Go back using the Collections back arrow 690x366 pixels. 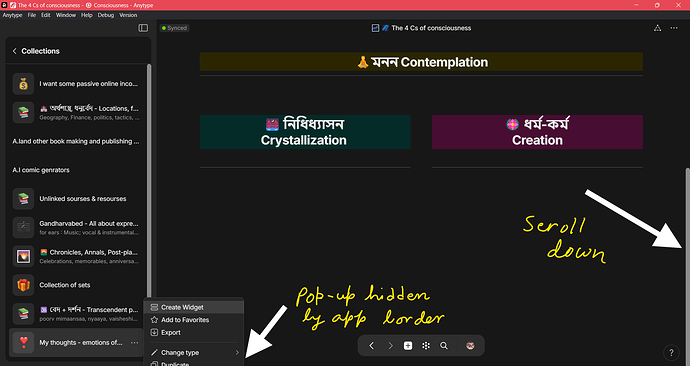(15, 51)
